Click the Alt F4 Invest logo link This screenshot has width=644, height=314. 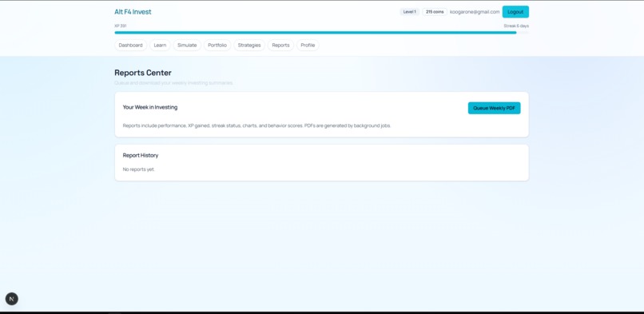click(133, 12)
